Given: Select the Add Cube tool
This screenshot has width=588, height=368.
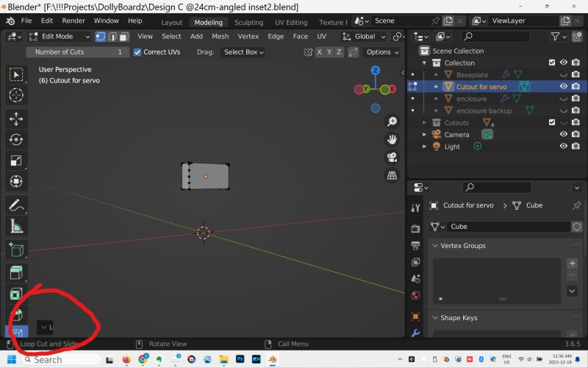Looking at the screenshot, I should coord(16,250).
